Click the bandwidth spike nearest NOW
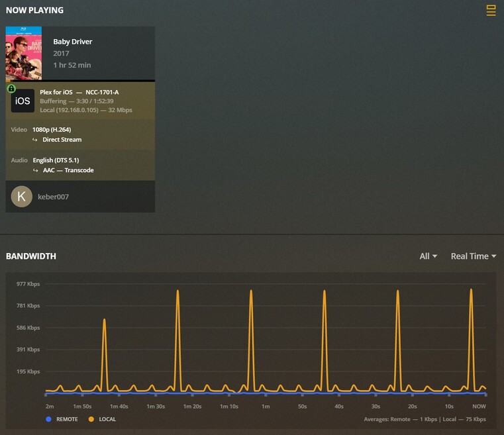This screenshot has width=504, height=435. tap(471, 340)
